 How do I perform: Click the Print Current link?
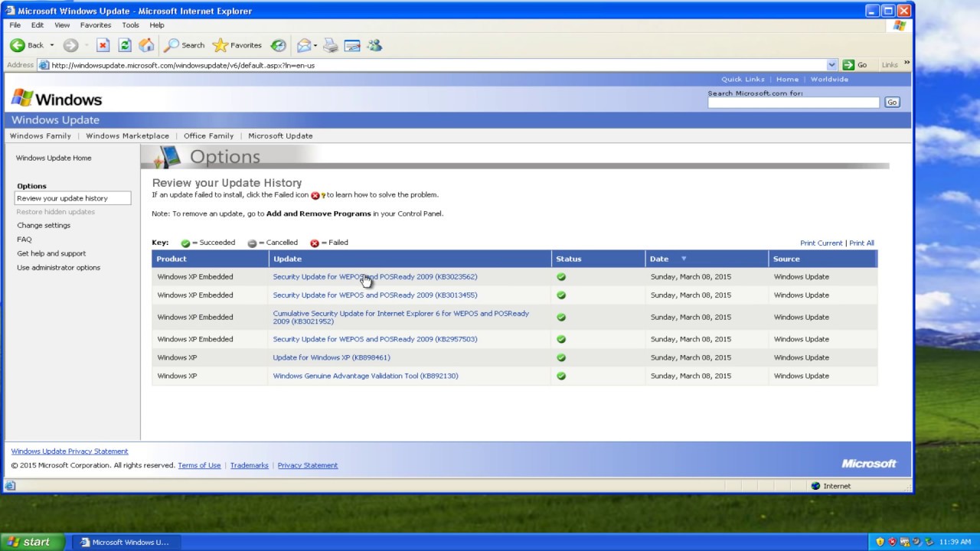point(822,243)
